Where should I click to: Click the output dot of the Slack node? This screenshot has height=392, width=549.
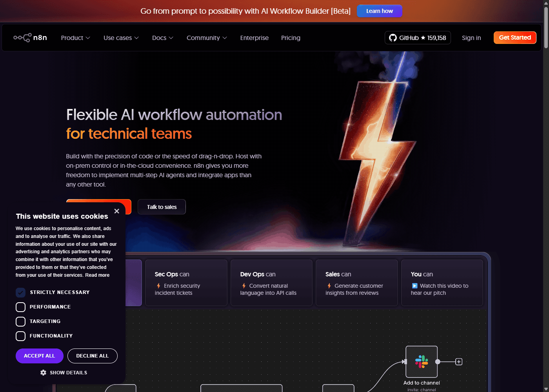coord(438,362)
